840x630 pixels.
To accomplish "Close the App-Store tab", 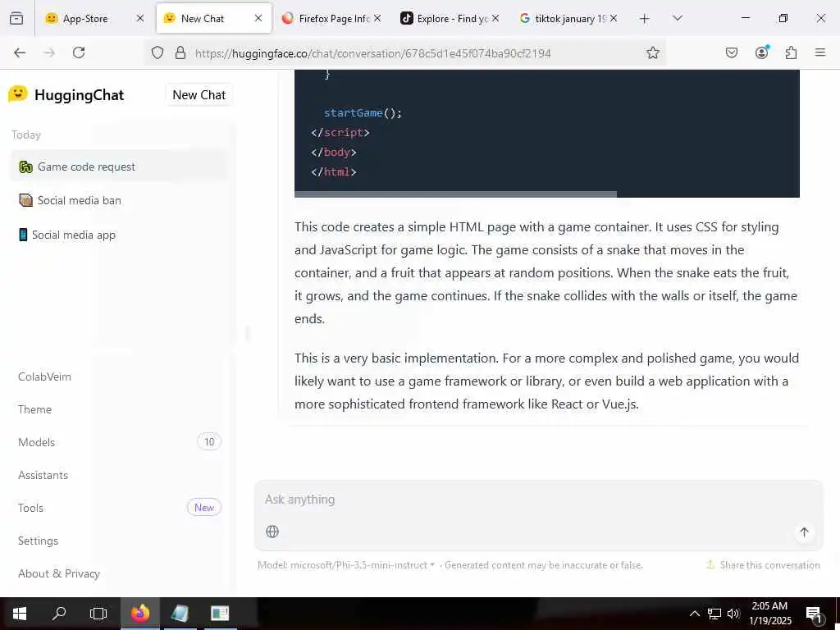I will 139,18.
